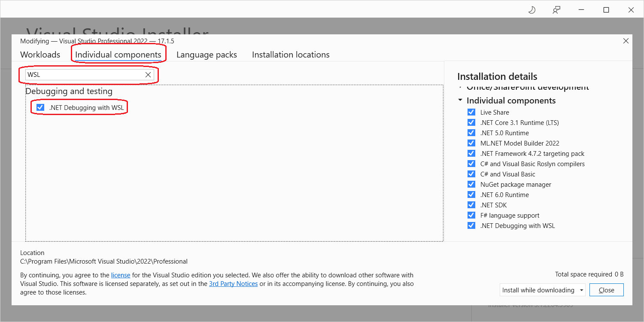Uncheck ML.NET Model Builder 2022

[x=471, y=143]
